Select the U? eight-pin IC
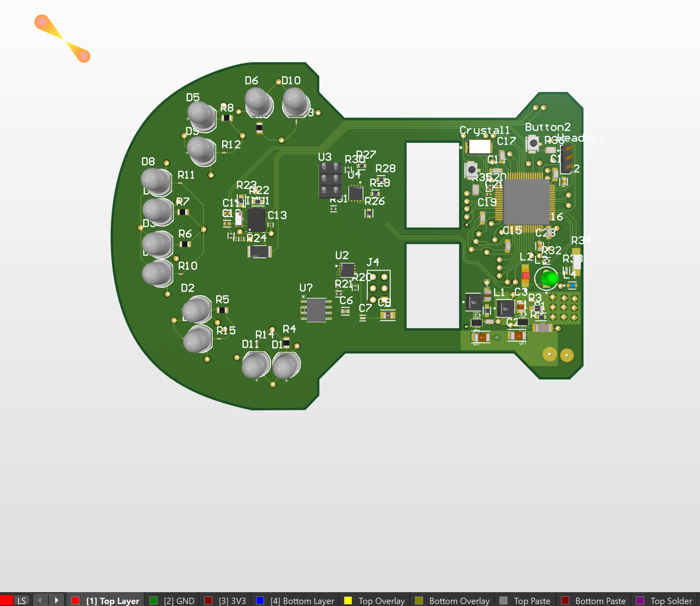700x606 pixels. click(316, 310)
